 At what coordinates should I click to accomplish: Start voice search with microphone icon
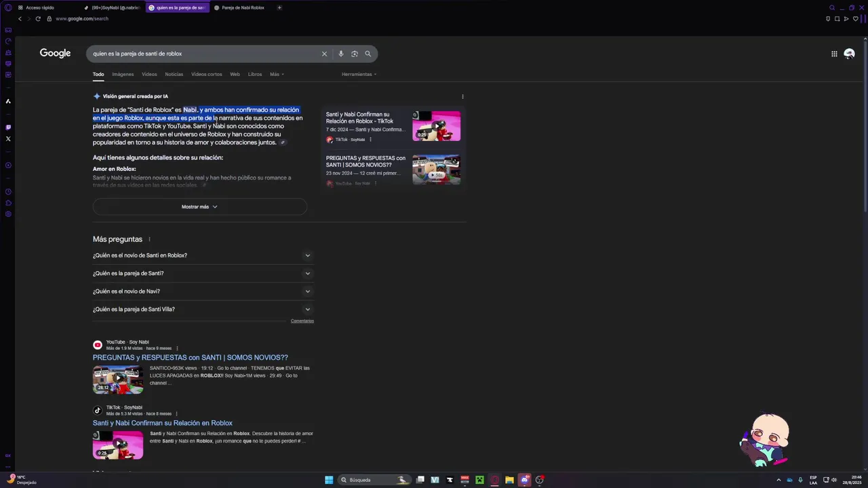click(x=341, y=54)
